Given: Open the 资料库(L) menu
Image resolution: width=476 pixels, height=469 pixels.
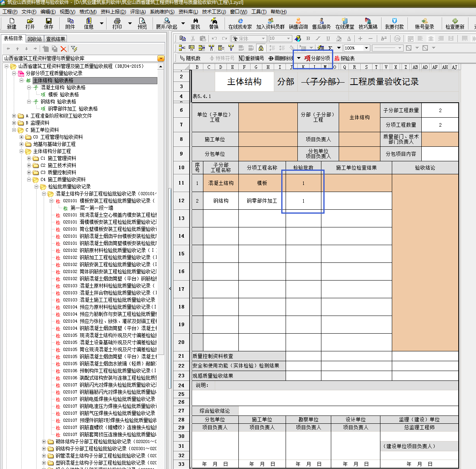Looking at the screenshot, I should (x=188, y=12).
